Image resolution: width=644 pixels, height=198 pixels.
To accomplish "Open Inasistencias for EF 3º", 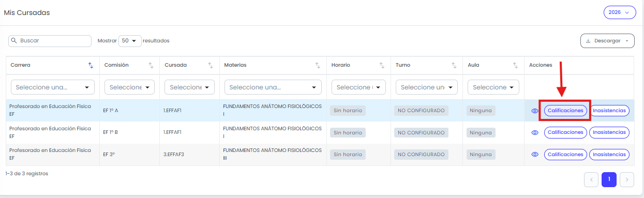I will (609, 155).
